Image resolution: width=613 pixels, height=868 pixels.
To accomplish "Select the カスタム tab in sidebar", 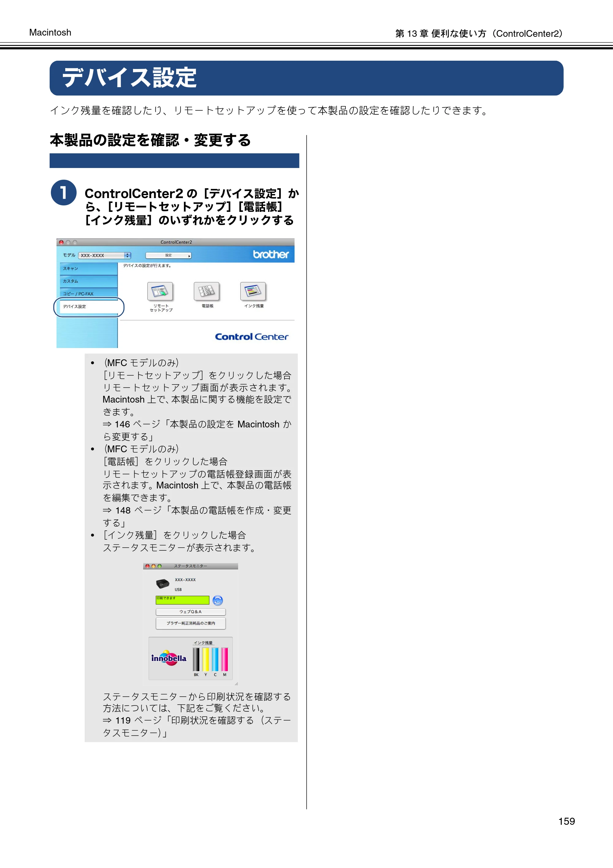I will [x=89, y=281].
